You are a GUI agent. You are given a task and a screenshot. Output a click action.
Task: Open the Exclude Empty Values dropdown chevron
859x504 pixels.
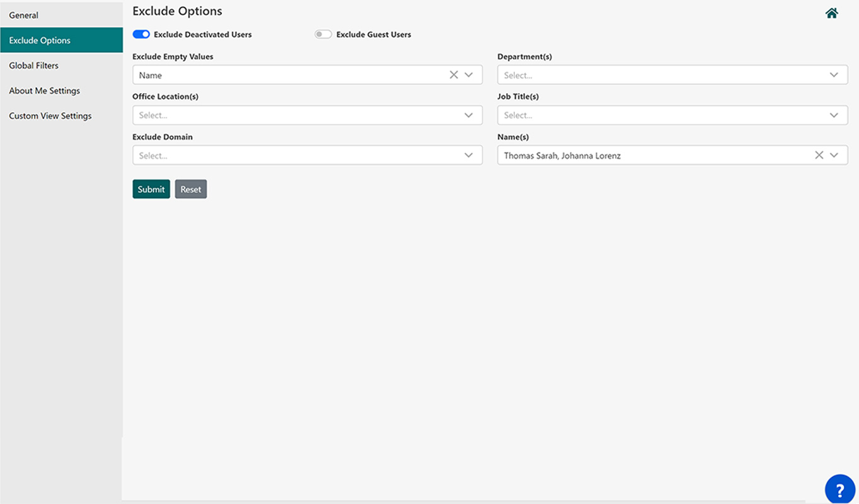click(468, 74)
